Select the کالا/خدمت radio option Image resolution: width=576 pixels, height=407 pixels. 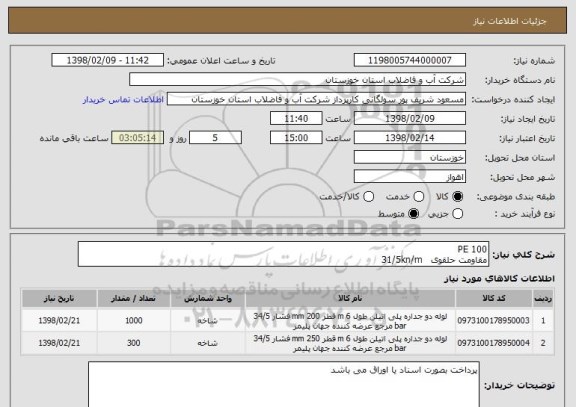tap(368, 197)
